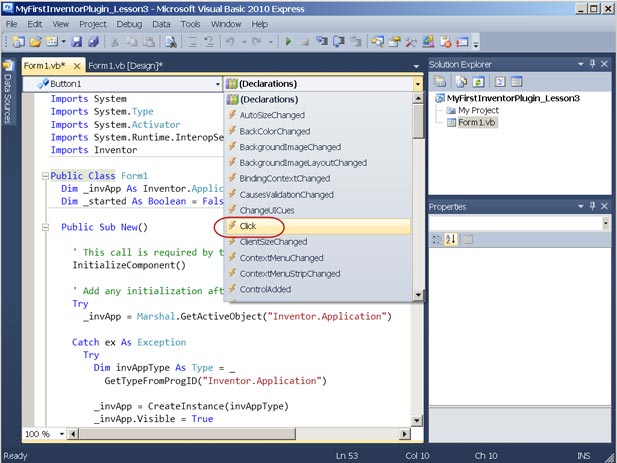The image size is (617, 463).
Task: Open the active files list arrow beside tabs
Action: 416,66
